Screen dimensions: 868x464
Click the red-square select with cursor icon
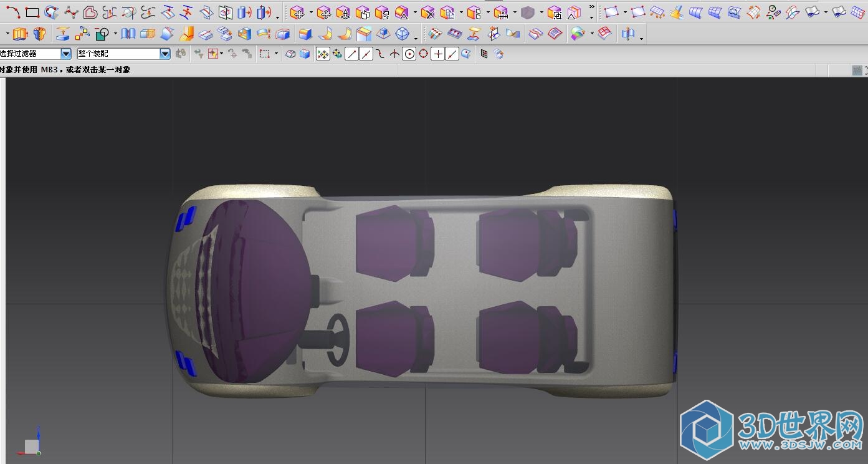tap(213, 54)
